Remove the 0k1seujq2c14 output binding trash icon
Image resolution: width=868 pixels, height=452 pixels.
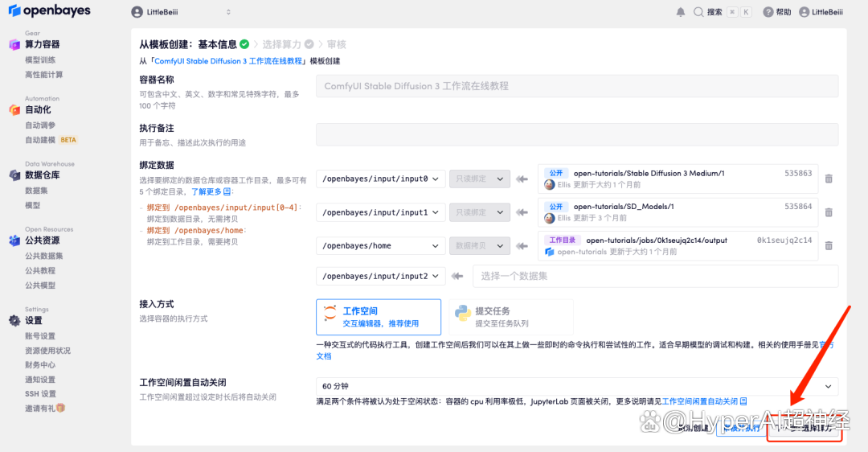829,245
